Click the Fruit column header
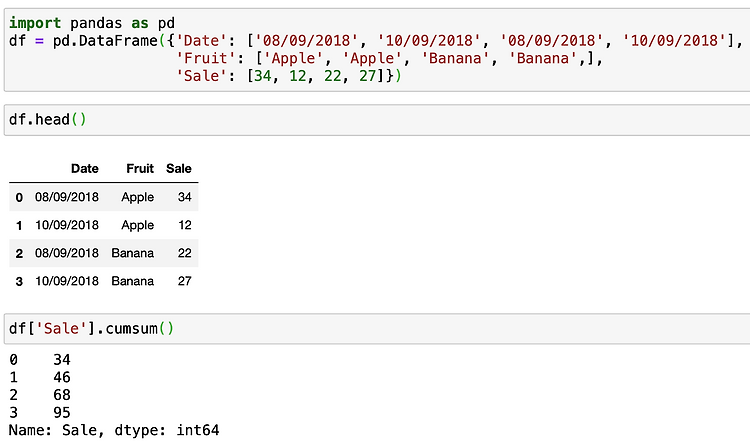Screen dimensions: 750x443 [x=140, y=168]
